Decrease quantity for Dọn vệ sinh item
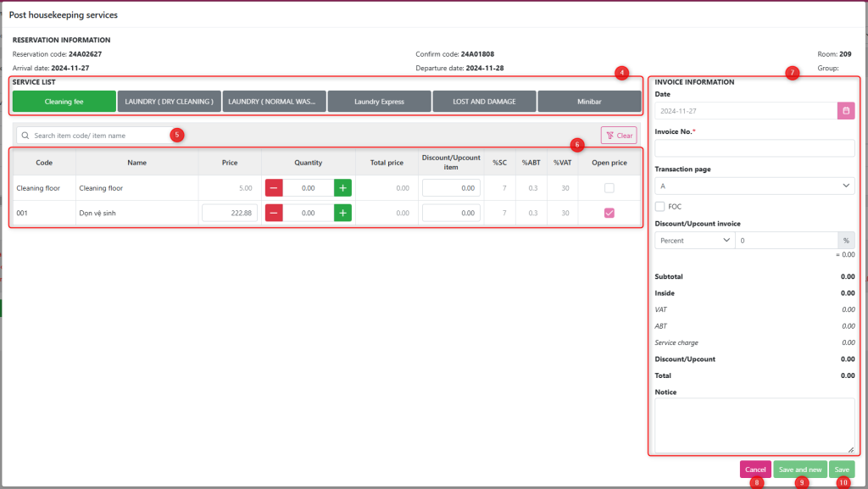The image size is (868, 489). (x=274, y=214)
